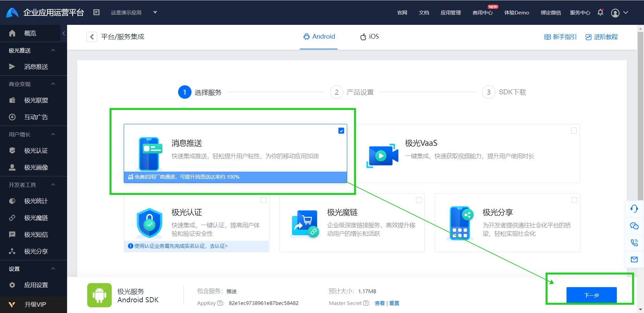Open the 新手指引 link
Screen dimensions: 644x313
(x=560, y=37)
